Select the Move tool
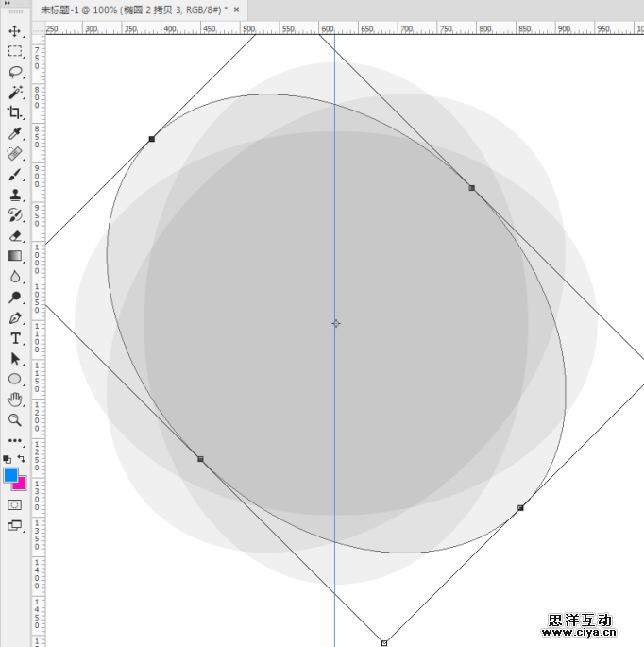Screen dimensions: 644x647 (15, 31)
